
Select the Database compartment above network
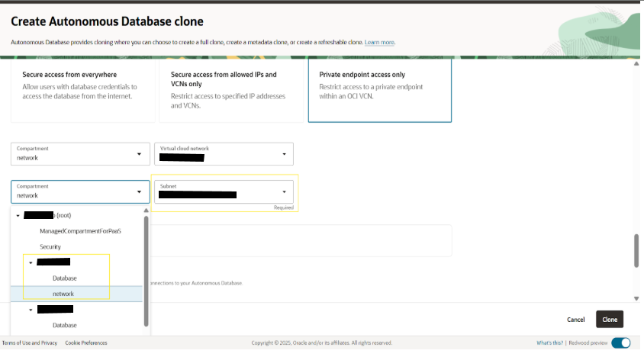(65, 278)
